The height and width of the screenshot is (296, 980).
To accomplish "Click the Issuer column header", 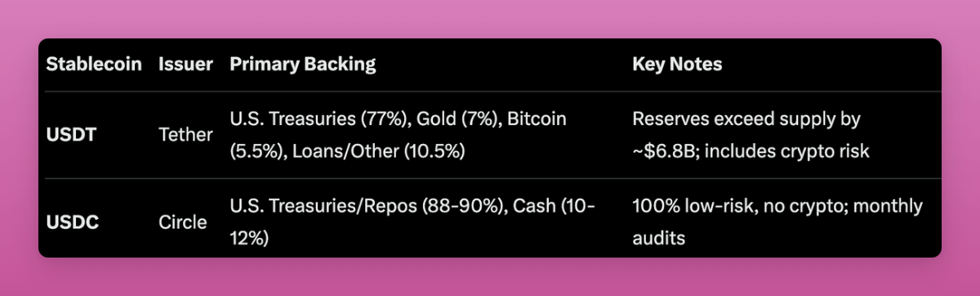I will point(186,65).
